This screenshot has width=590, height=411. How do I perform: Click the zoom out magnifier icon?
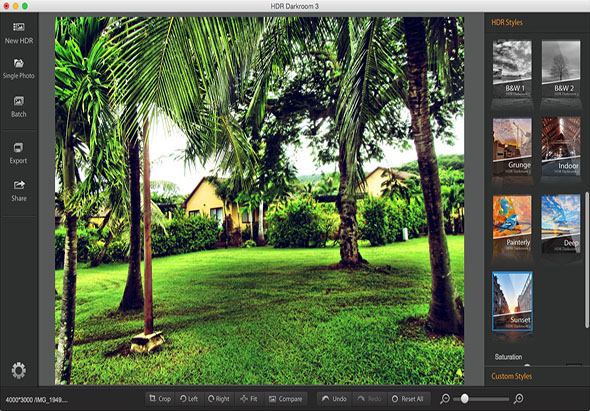[445, 399]
